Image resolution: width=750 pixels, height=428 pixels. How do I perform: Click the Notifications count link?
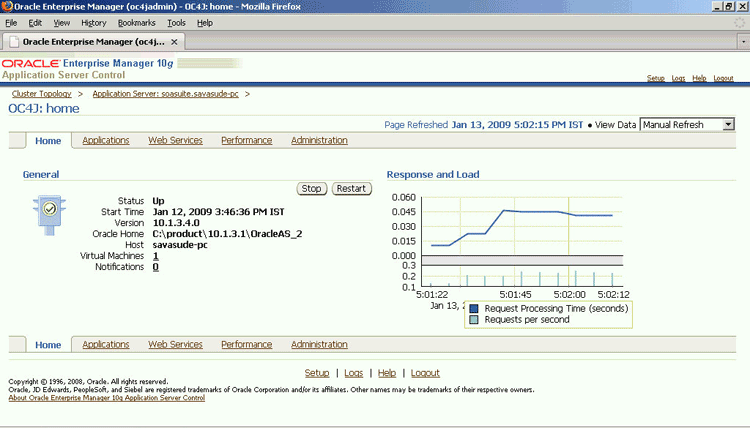155,267
